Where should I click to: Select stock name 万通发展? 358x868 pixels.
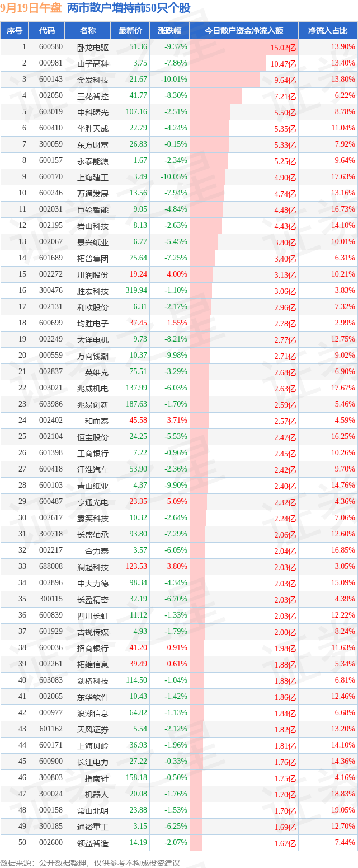click(x=93, y=194)
